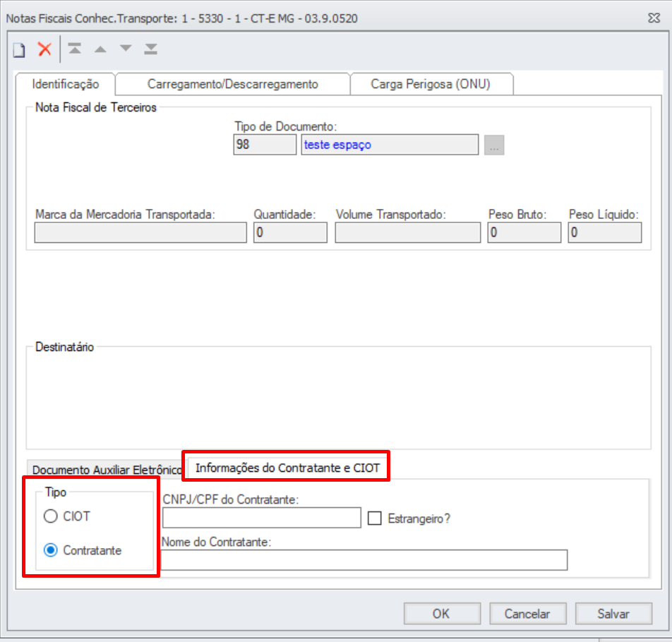
Task: Go to last record arrow icon
Action: click(x=151, y=49)
